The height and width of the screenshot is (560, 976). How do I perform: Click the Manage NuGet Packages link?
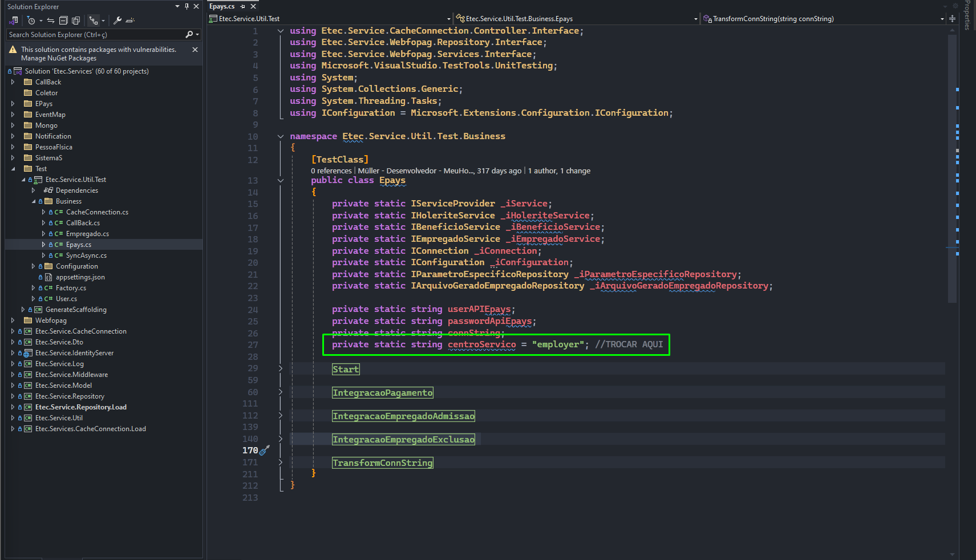point(59,58)
